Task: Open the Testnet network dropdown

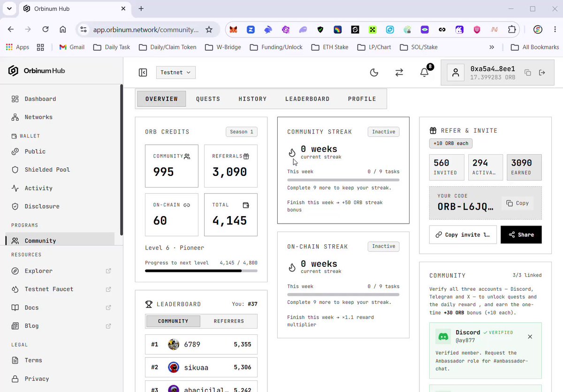Action: coord(175,73)
